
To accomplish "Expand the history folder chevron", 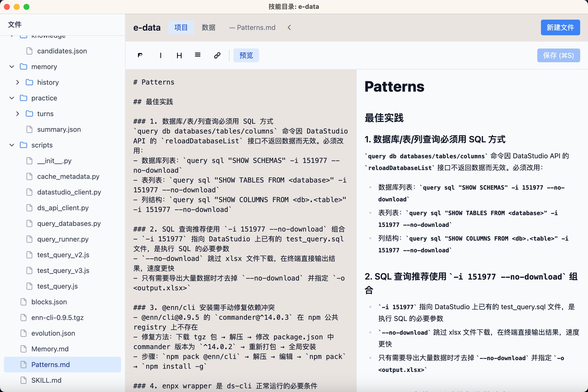I will 17,82.
